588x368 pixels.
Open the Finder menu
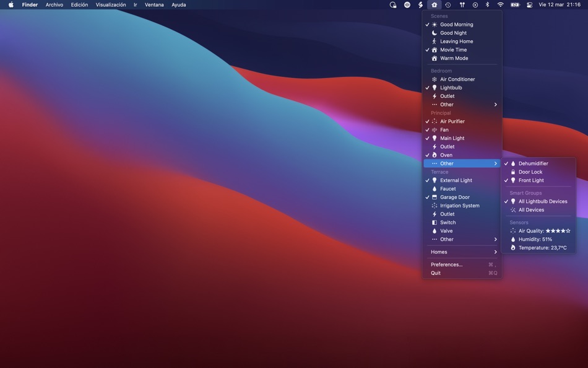30,5
